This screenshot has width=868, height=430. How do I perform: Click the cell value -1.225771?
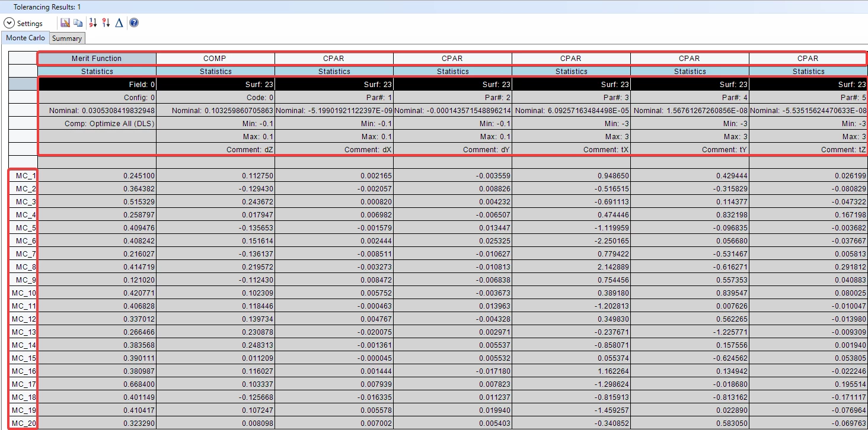tap(690, 332)
